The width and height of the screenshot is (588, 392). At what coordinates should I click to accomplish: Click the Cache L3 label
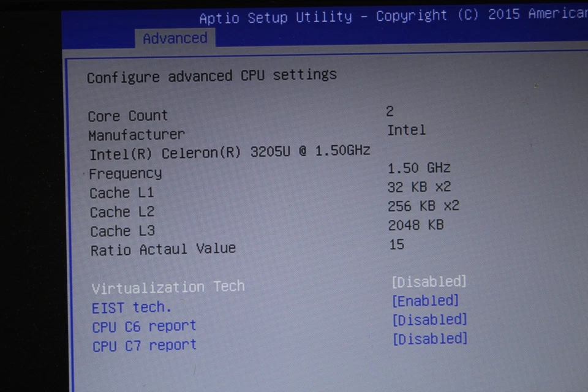[123, 232]
